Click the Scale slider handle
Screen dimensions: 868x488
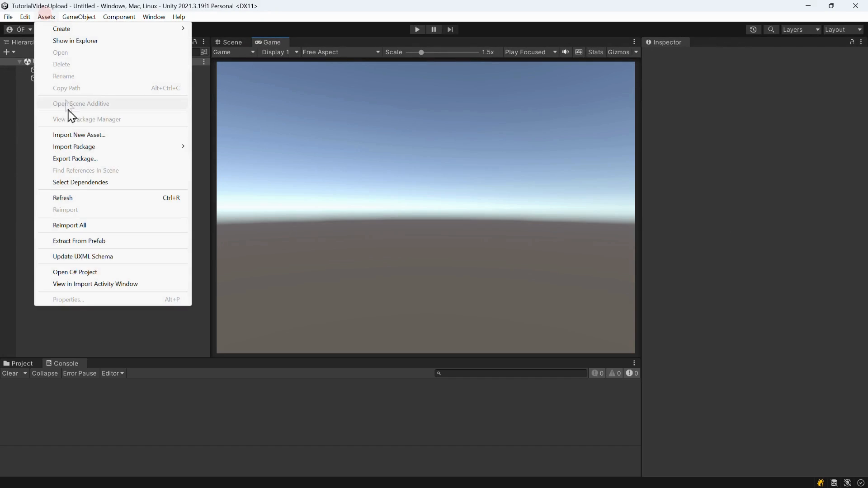point(421,52)
